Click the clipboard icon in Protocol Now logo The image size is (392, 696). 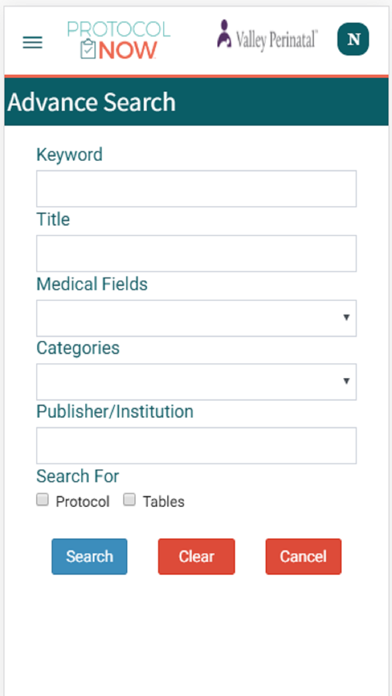click(x=88, y=49)
